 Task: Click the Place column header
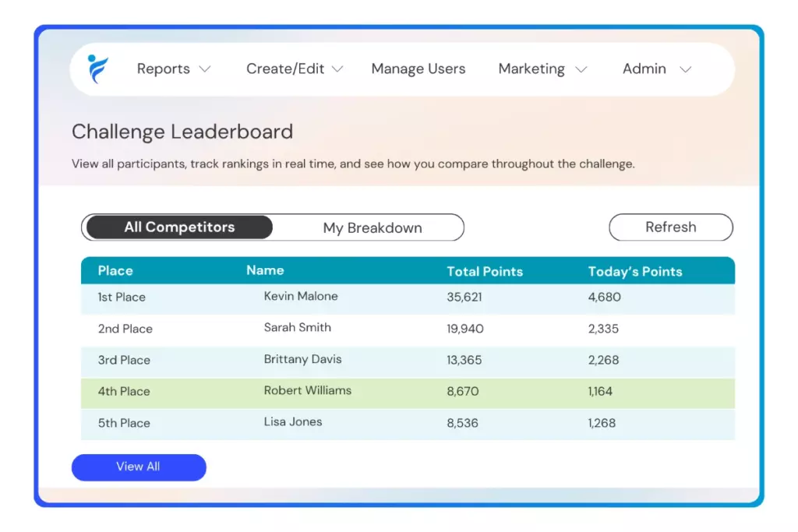coord(115,271)
